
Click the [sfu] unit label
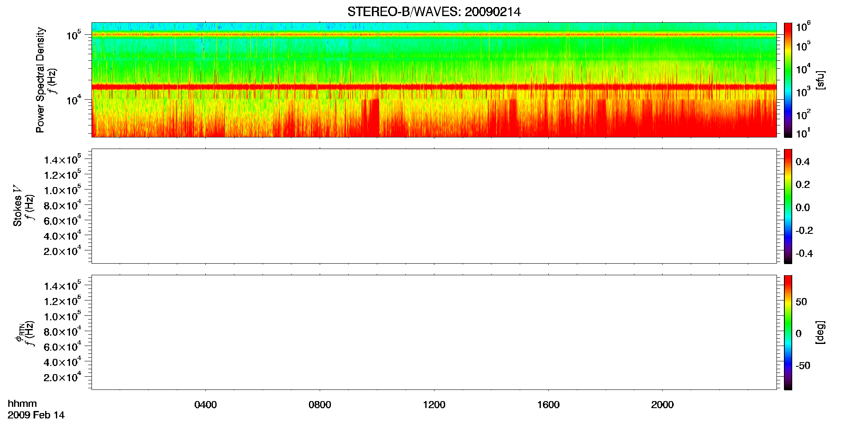[x=820, y=80]
